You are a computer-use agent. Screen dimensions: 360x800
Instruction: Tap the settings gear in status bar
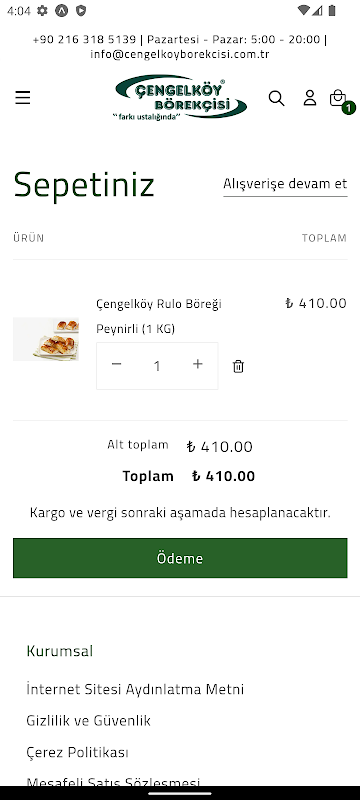tap(42, 11)
